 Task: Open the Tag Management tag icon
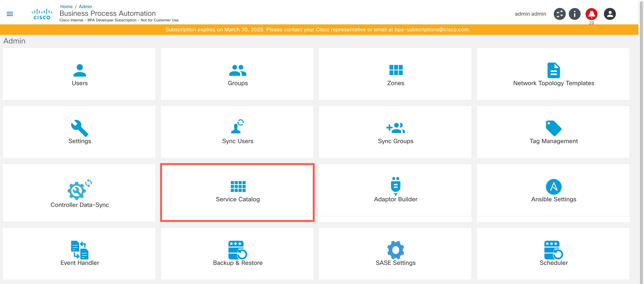(554, 128)
